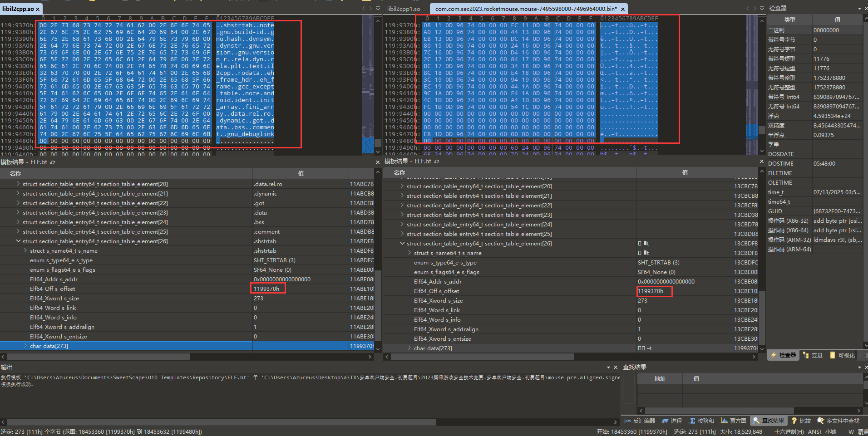The height and width of the screenshot is (436, 868).
Task: Expand struct s_name64_t s_name in left panel
Action: [x=25, y=251]
